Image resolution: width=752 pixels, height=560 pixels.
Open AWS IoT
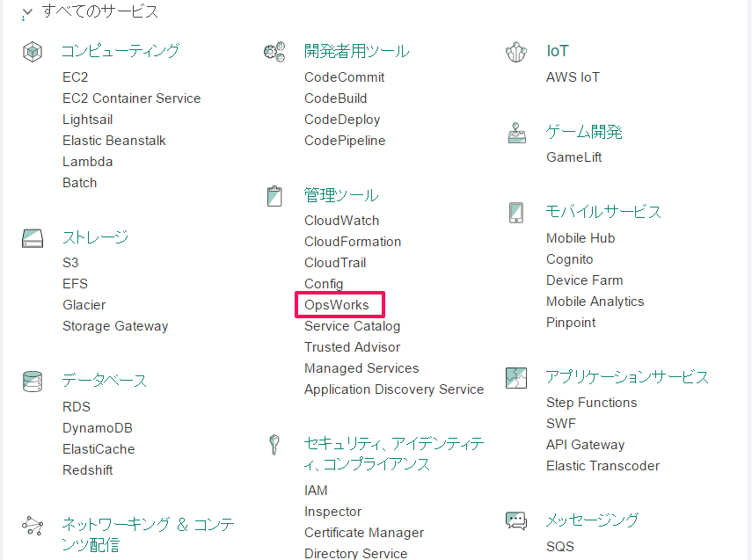pyautogui.click(x=573, y=77)
